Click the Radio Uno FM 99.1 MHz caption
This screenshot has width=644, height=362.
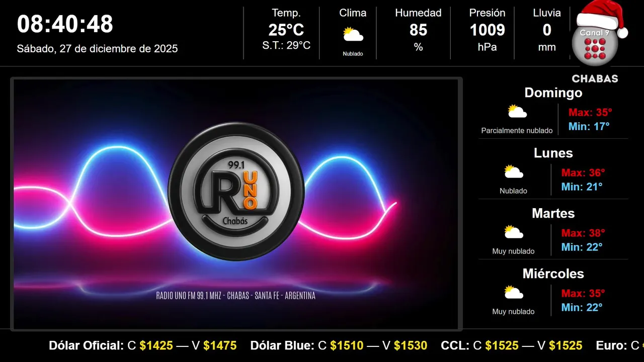click(236, 296)
